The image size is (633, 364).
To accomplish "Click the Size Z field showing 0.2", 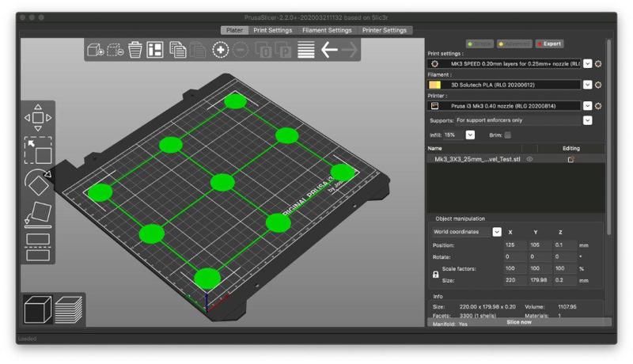I will point(564,280).
